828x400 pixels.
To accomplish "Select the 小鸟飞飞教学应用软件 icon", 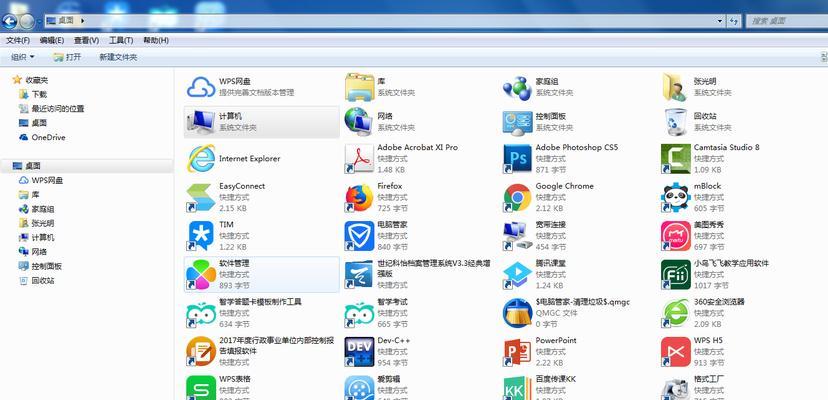I will click(x=675, y=274).
